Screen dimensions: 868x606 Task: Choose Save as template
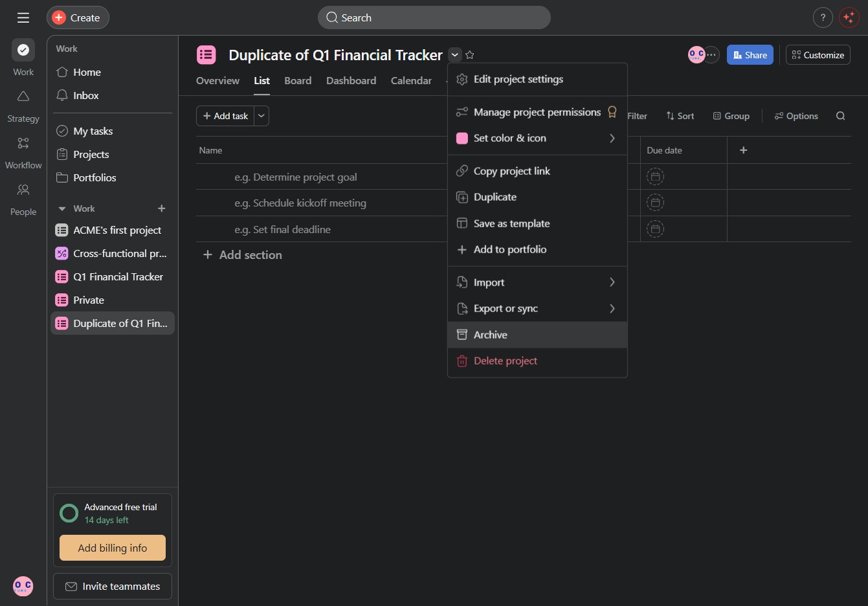coord(537,223)
